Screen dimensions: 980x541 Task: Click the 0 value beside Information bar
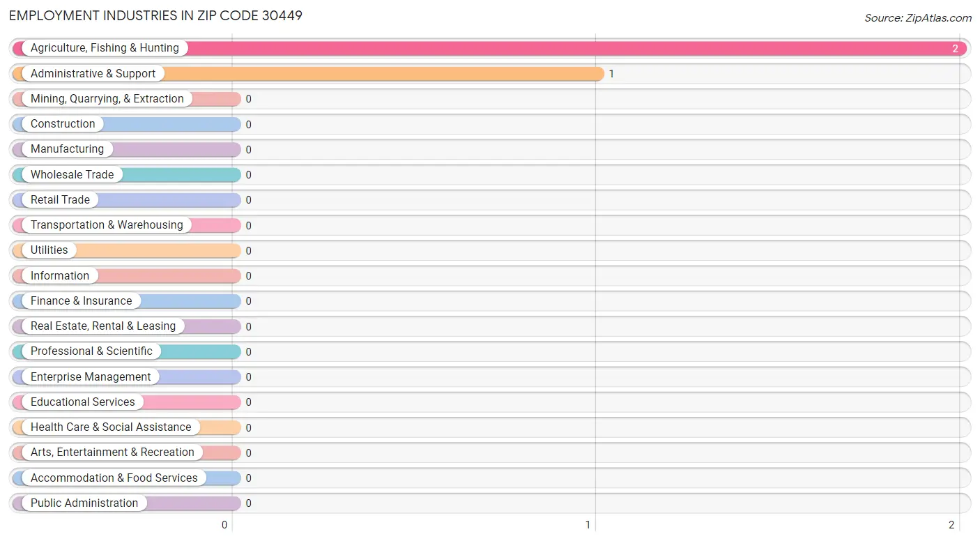[248, 276]
